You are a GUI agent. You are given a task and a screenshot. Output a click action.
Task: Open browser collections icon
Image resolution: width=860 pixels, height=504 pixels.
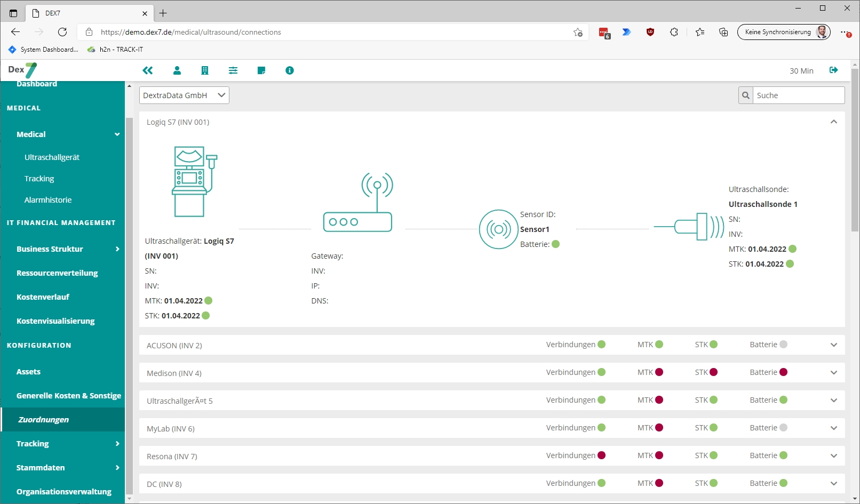(723, 32)
